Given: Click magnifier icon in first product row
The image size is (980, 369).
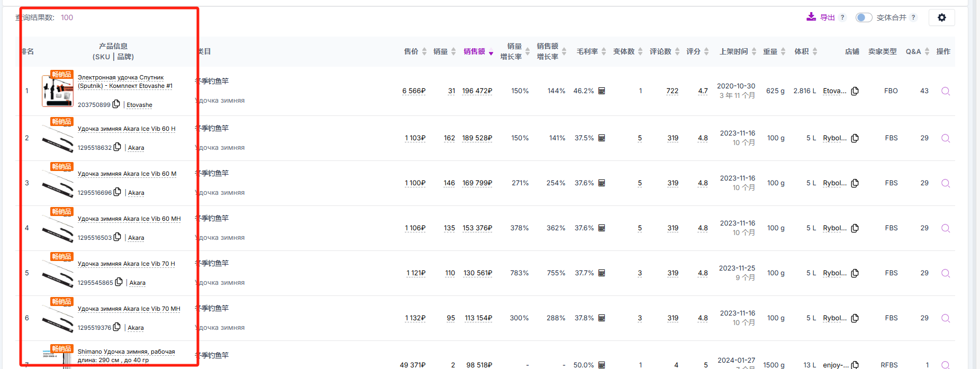Looking at the screenshot, I should (945, 91).
